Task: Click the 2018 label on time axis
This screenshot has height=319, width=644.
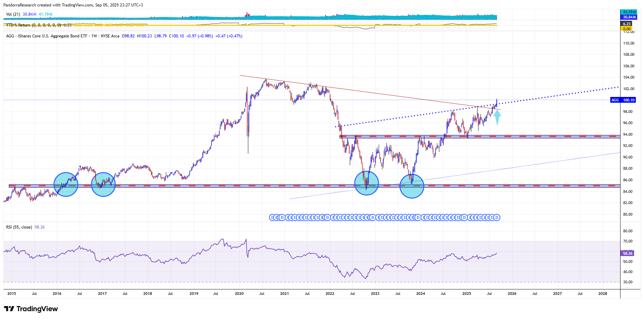Action: (x=147, y=293)
